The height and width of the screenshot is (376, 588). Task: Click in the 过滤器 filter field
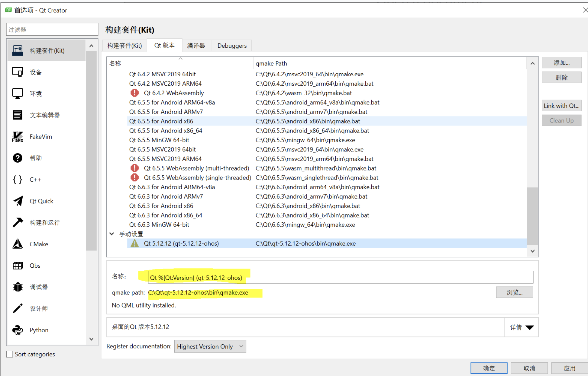pos(52,30)
